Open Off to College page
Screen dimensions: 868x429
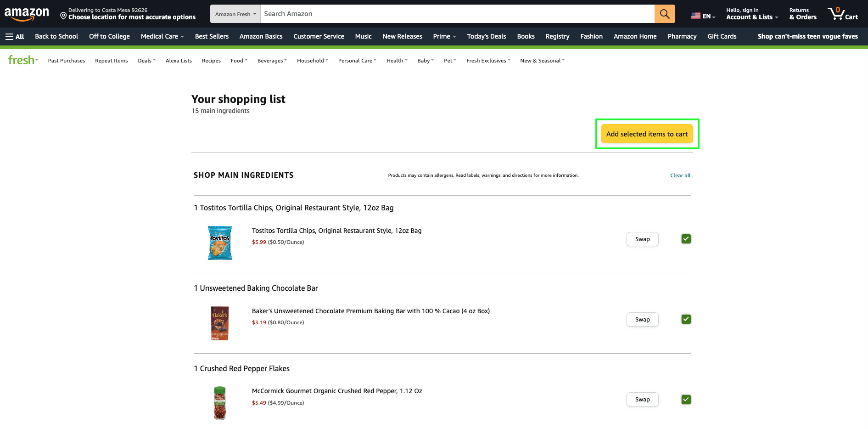109,37
